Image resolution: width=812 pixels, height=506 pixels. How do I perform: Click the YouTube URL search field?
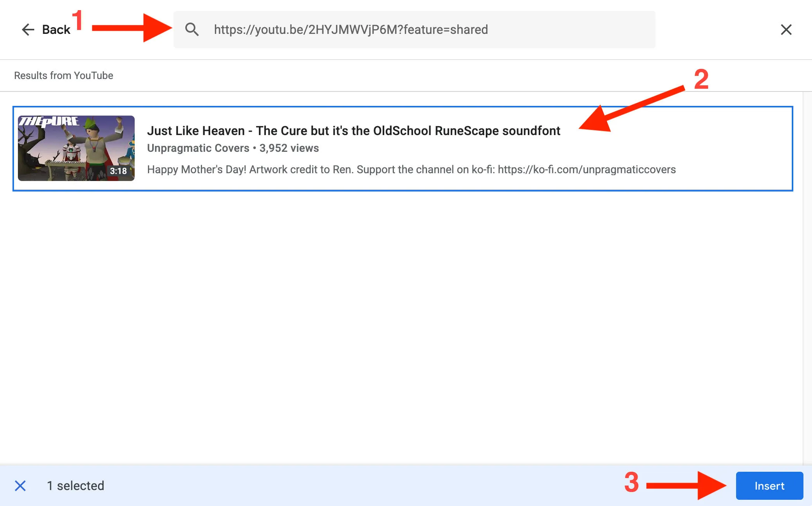414,30
